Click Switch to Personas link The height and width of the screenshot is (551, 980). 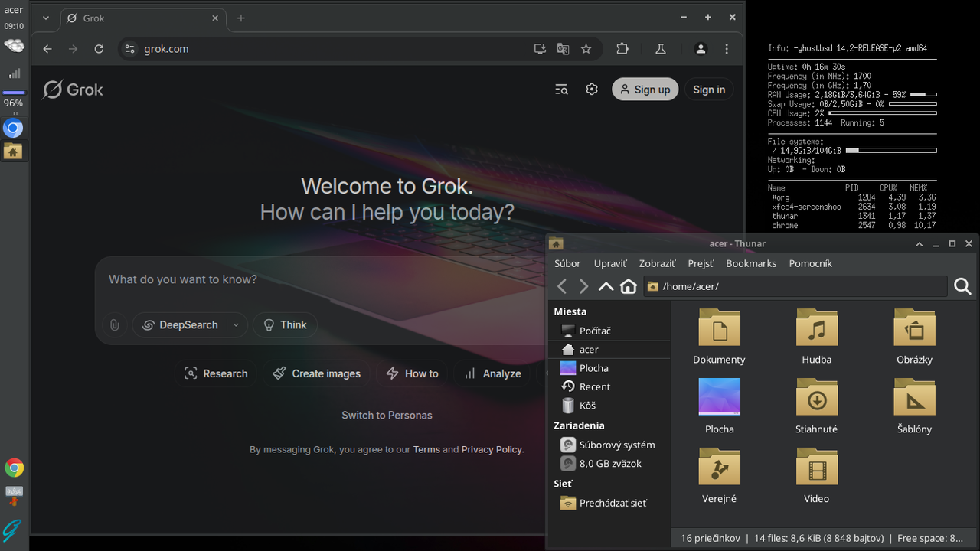(387, 416)
